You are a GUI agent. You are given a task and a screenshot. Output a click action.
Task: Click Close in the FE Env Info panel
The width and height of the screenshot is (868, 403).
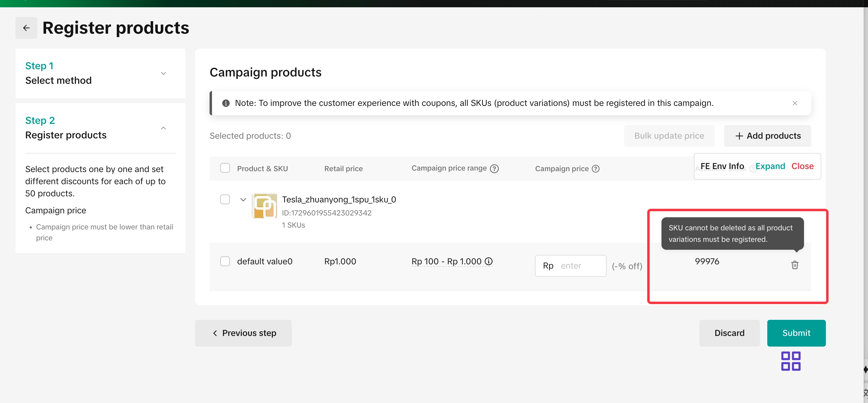[x=802, y=166]
